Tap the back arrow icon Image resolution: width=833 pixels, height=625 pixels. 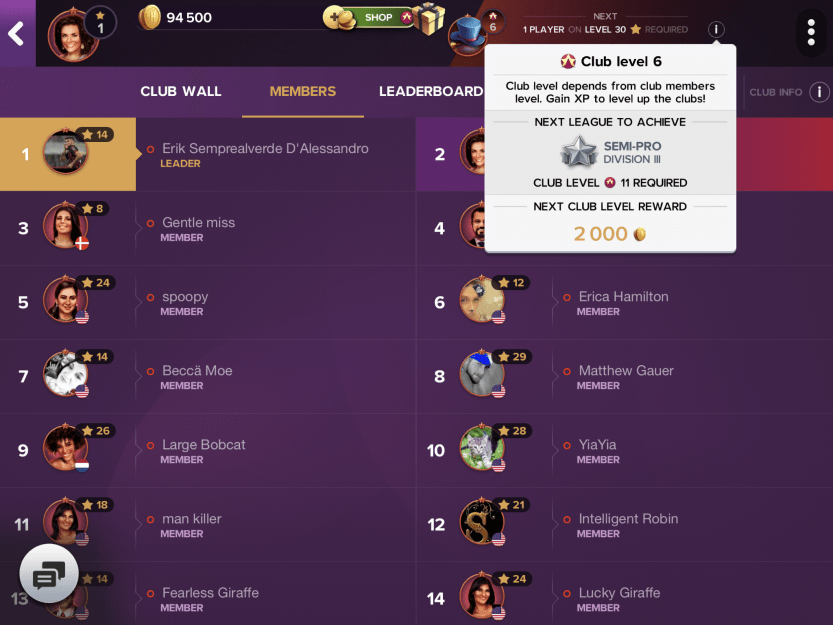point(16,33)
